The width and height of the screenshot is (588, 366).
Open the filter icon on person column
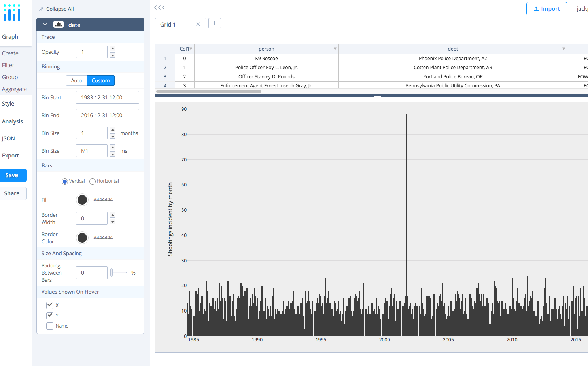(335, 49)
